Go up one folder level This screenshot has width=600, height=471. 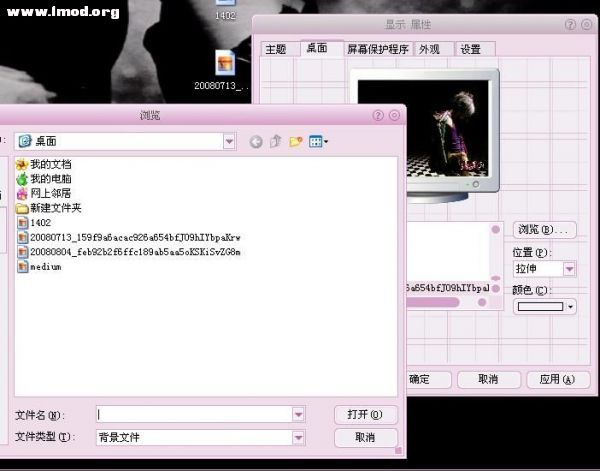[275, 142]
